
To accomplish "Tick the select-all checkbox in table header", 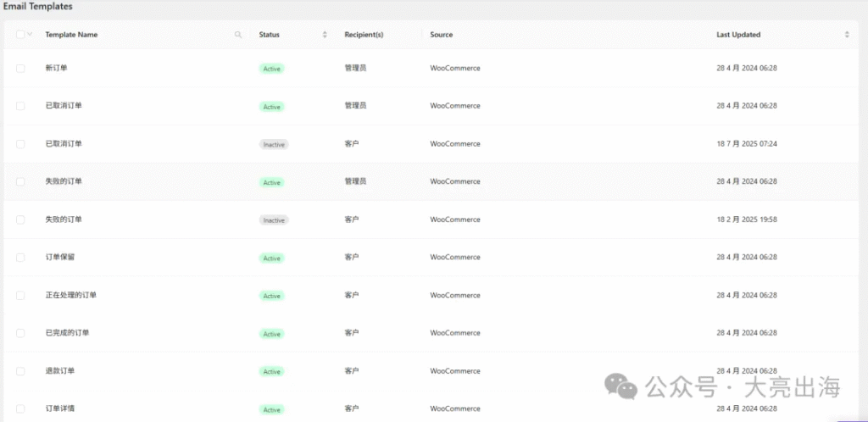I will (20, 34).
